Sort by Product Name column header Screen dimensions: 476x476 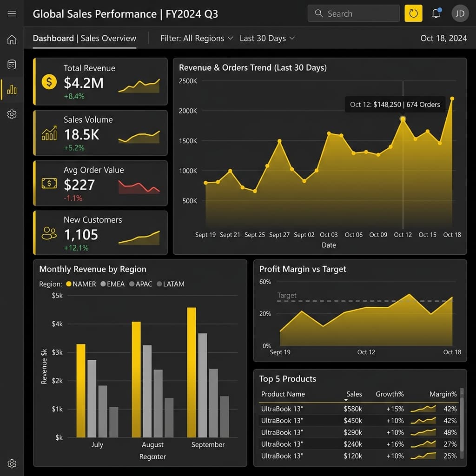[x=283, y=394]
